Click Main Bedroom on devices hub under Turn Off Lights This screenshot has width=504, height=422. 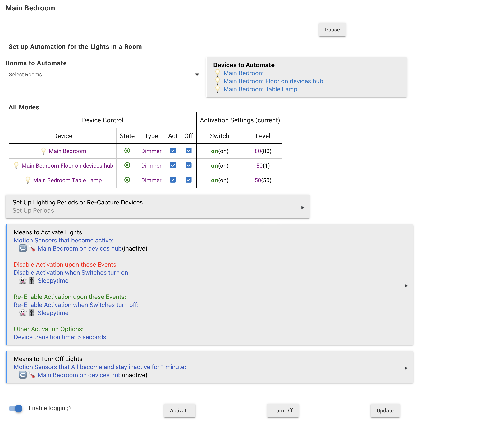tap(80, 375)
